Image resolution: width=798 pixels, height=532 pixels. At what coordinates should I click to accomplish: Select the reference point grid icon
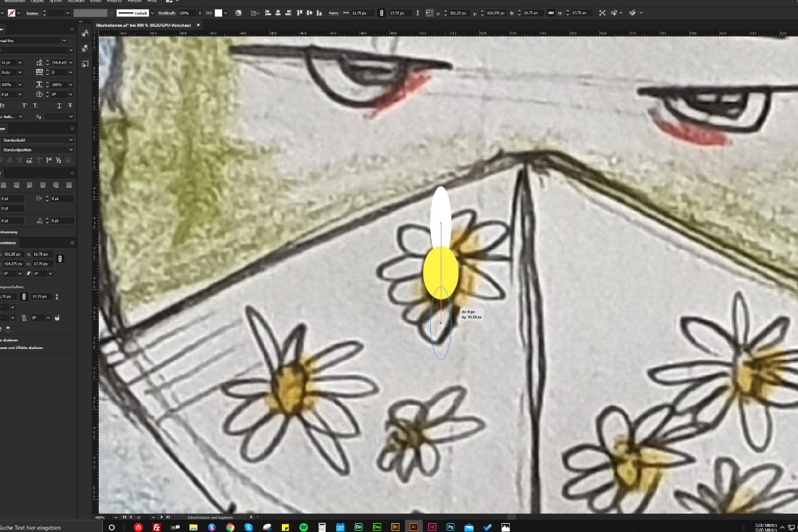pyautogui.click(x=430, y=13)
